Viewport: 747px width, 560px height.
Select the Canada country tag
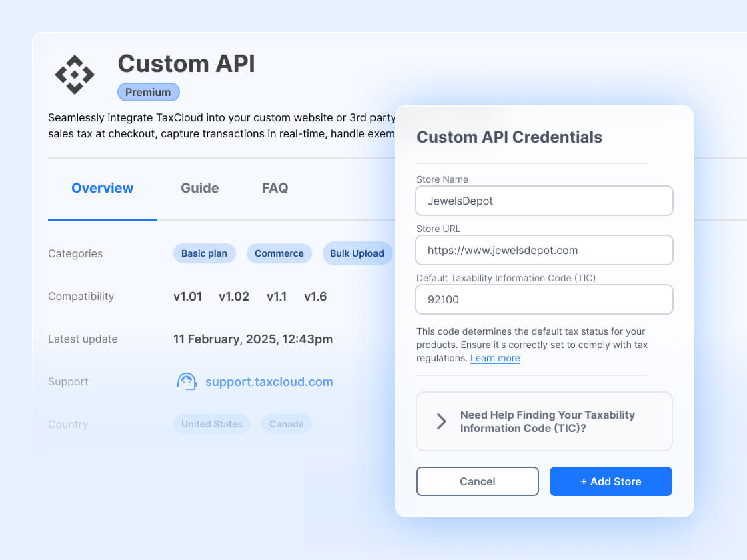[286, 424]
